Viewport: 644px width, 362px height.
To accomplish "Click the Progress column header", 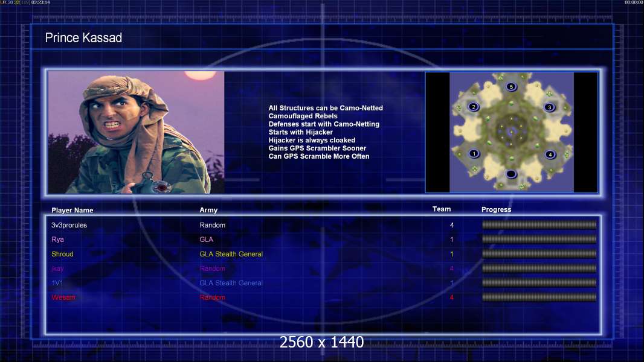I will coord(496,209).
